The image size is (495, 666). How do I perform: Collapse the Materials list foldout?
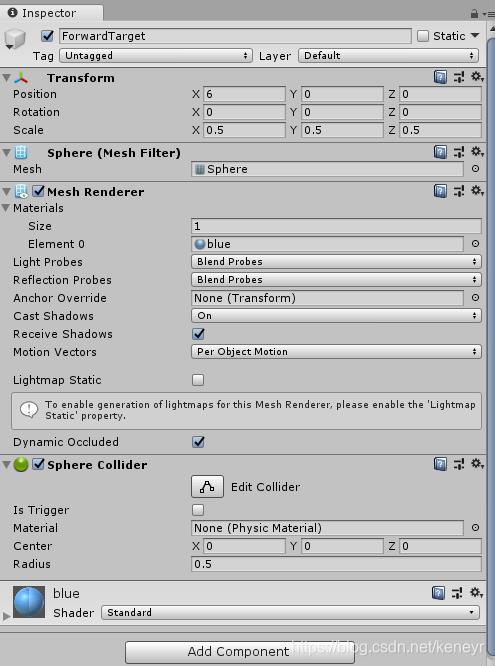6,208
